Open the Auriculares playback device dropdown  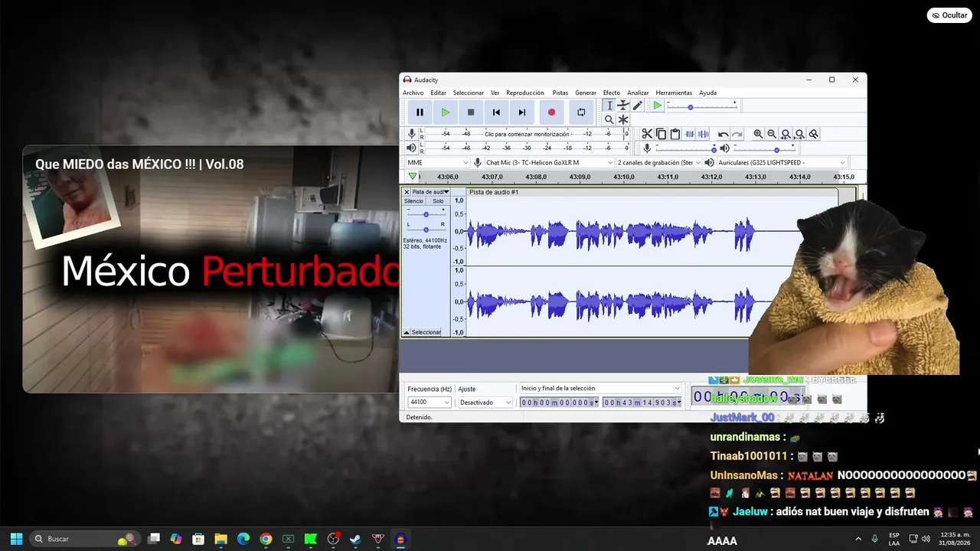coord(781,162)
